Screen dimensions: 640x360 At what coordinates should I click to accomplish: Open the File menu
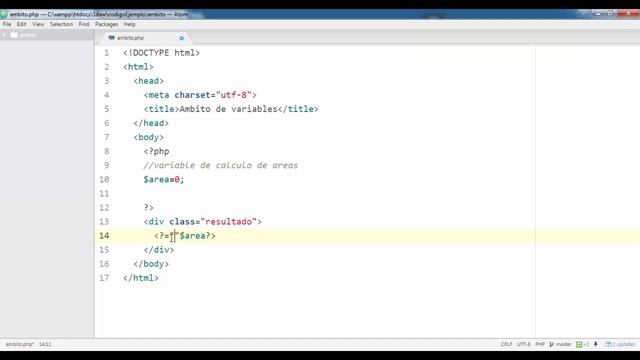[x=7, y=24]
